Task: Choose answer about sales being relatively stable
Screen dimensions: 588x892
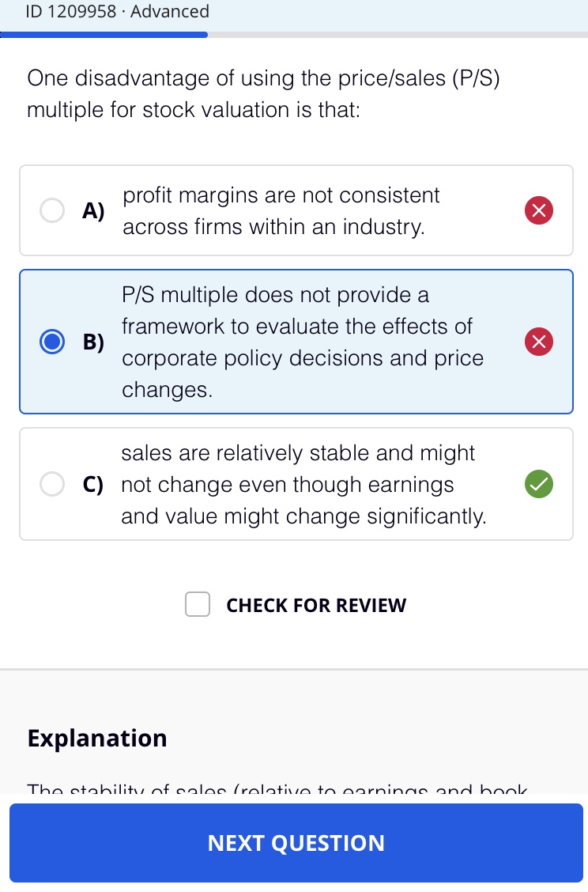Action: (303, 485)
